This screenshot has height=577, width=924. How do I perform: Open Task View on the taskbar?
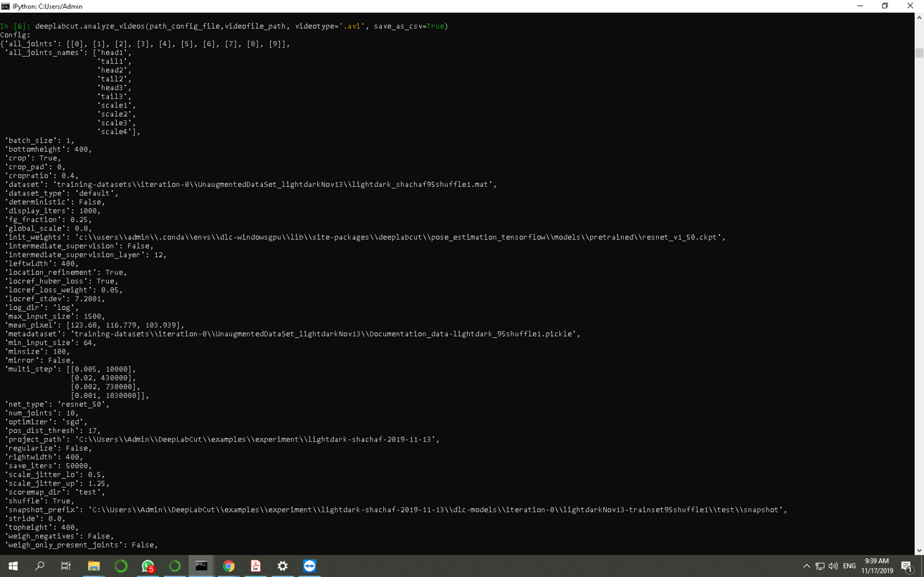pyautogui.click(x=66, y=566)
